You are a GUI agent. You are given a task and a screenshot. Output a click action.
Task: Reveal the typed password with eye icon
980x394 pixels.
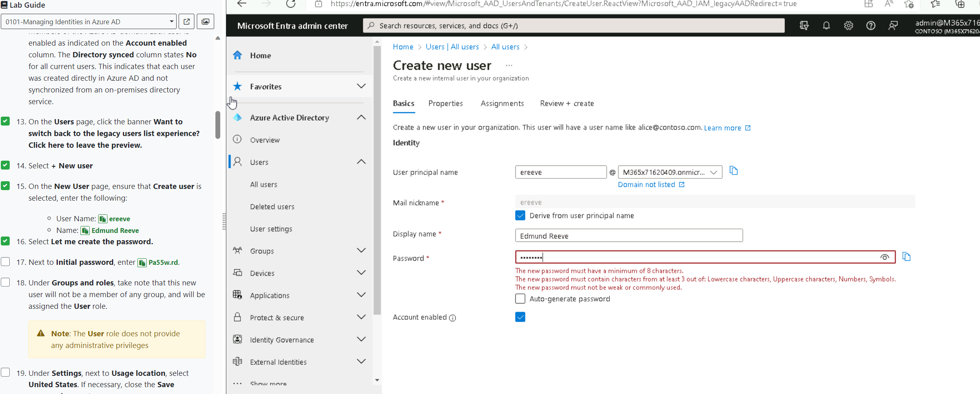(885, 257)
